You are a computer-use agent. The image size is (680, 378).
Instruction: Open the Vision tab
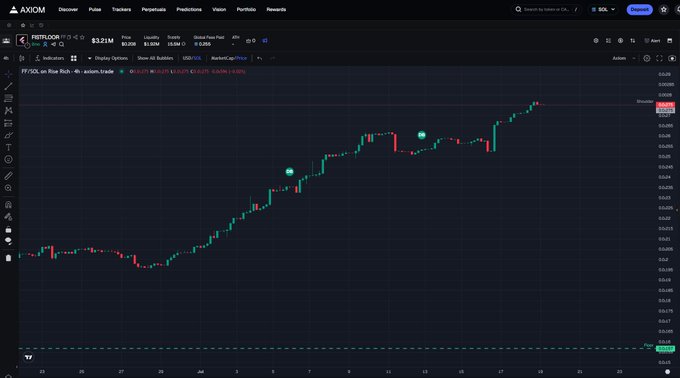tap(219, 10)
